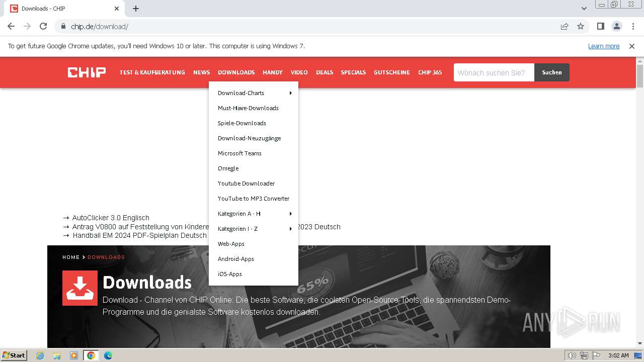Expand Download-Charts submenu
This screenshot has height=362, width=644.
(254, 93)
